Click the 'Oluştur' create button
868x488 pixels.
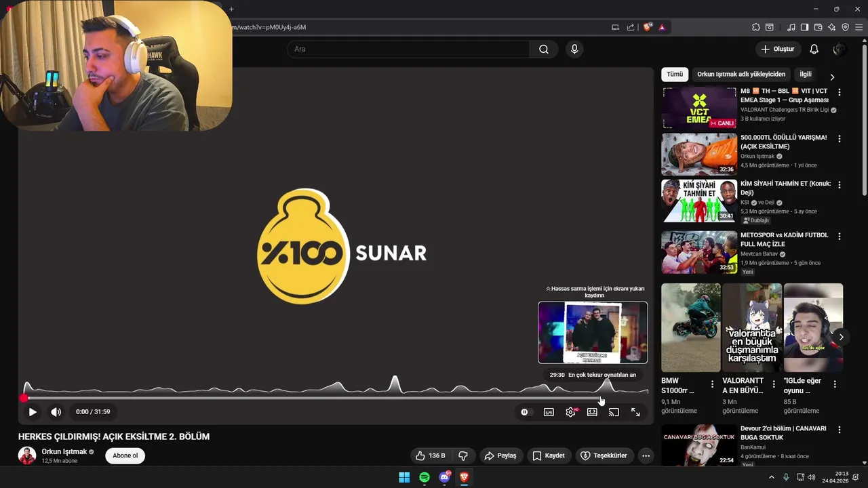(777, 49)
